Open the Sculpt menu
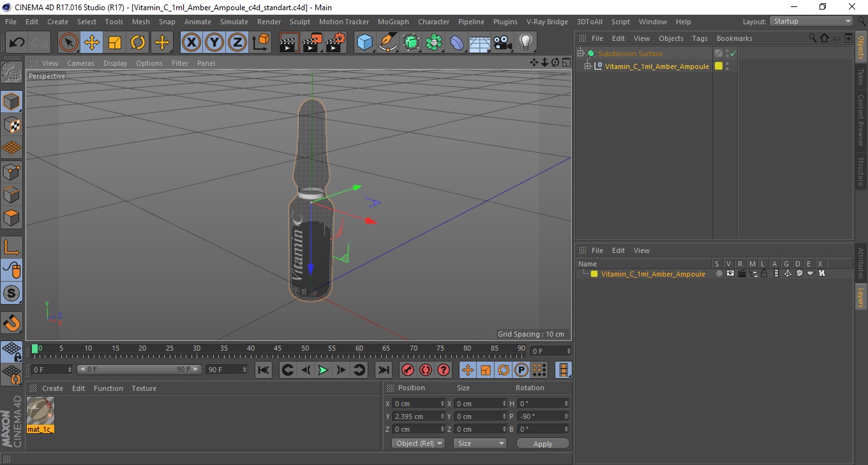 coord(300,22)
